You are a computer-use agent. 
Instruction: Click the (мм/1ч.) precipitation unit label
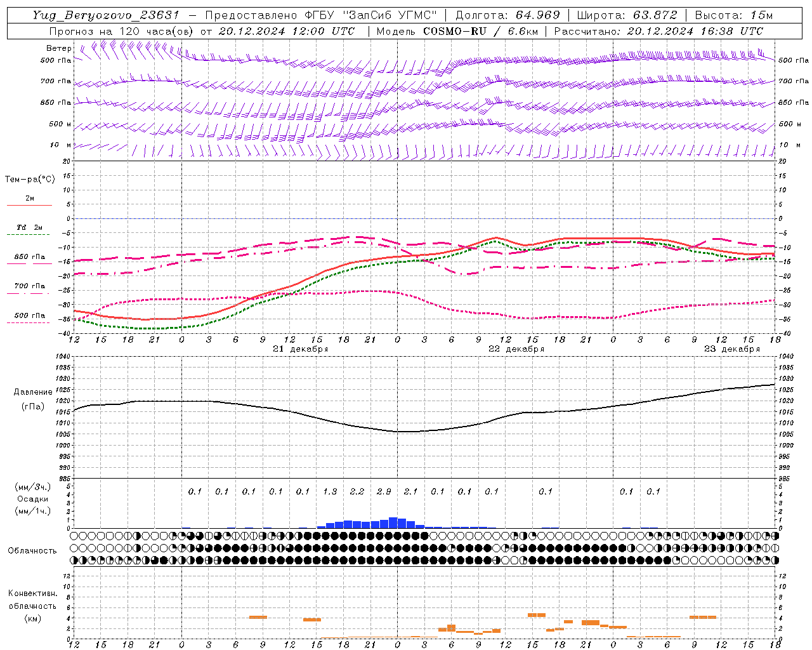(32, 511)
